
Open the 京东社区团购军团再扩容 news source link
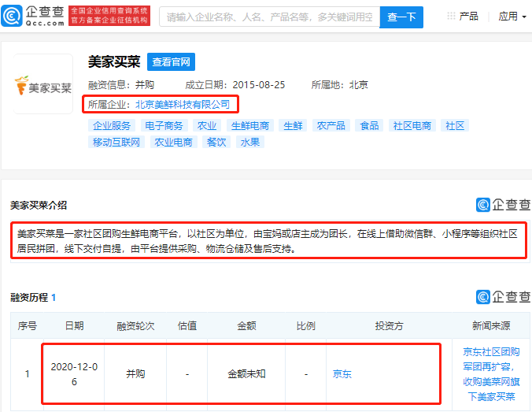coord(491,374)
